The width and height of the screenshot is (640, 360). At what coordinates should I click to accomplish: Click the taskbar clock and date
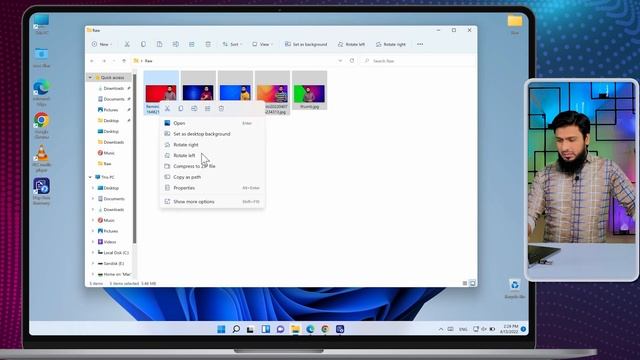pos(510,329)
